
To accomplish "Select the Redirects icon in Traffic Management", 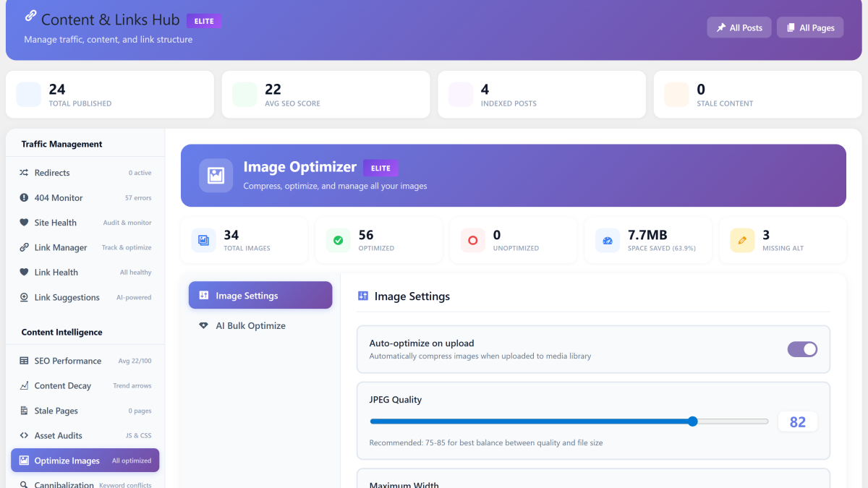I will point(24,172).
